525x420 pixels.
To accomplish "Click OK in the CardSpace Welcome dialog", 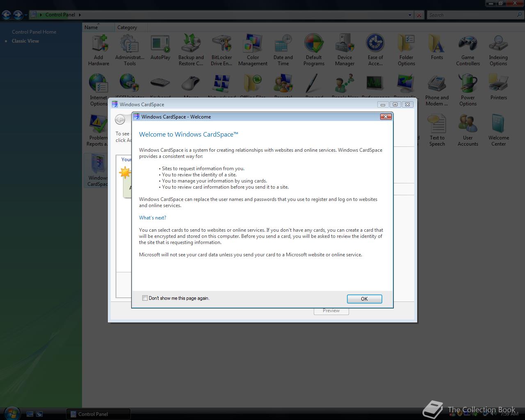I will coord(364,299).
